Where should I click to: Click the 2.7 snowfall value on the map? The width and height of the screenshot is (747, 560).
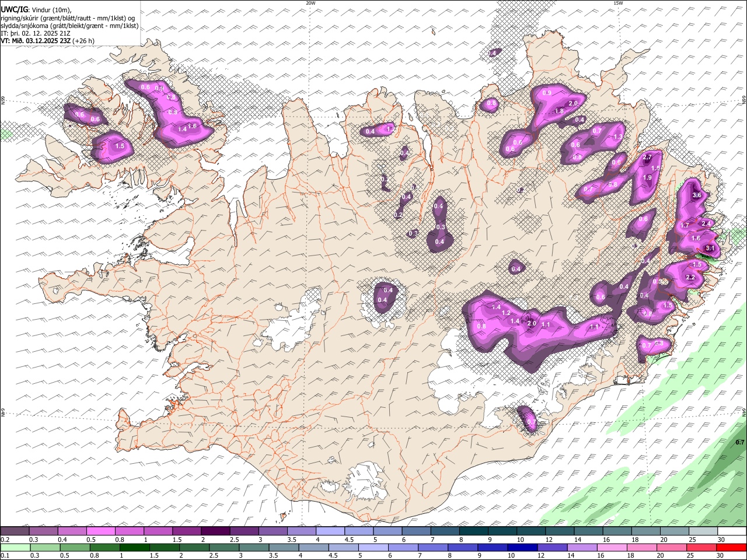[x=647, y=157]
